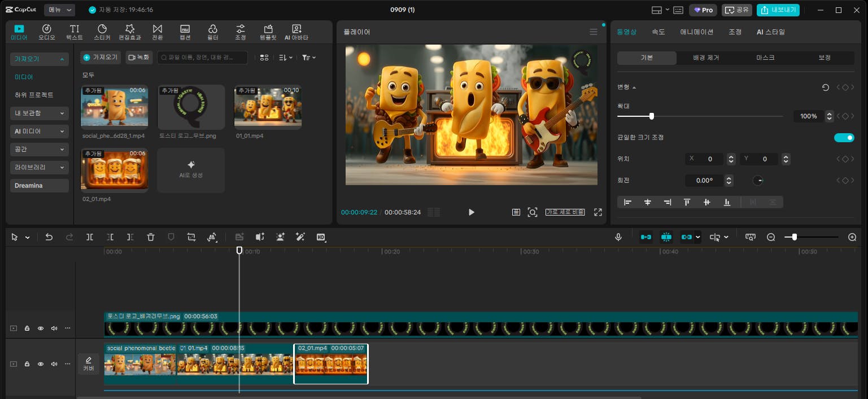Expand the 라이브러리 section
The height and width of the screenshot is (399, 868).
coord(40,167)
